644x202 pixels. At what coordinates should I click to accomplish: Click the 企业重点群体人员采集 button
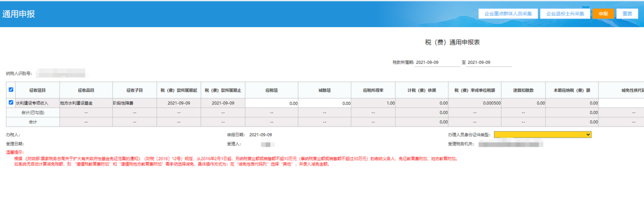[508, 14]
